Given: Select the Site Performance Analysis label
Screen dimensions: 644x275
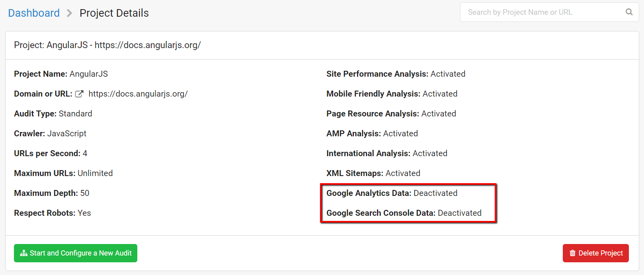Looking at the screenshot, I should (x=377, y=74).
